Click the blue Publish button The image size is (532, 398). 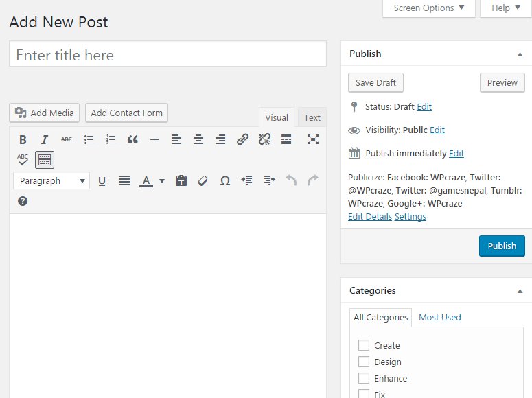[502, 246]
